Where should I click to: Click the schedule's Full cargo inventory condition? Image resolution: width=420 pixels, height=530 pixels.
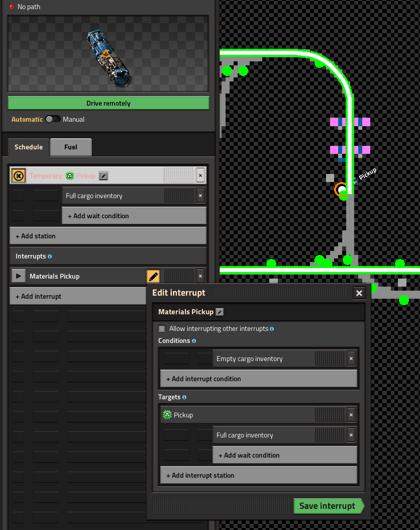tap(134, 196)
